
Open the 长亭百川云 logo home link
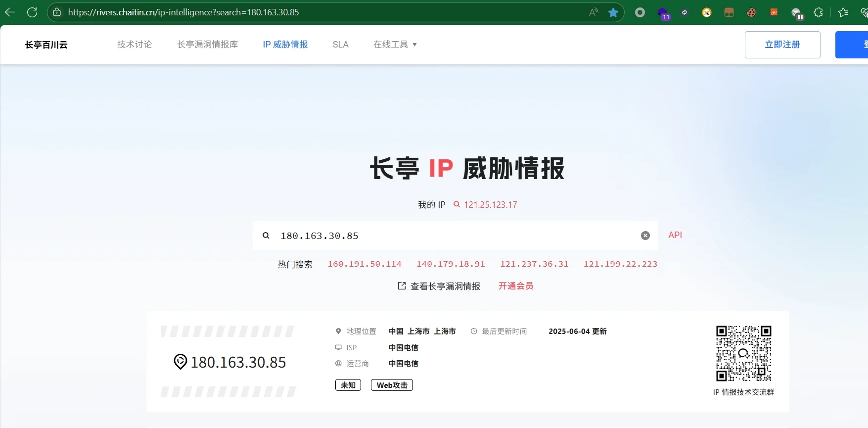coord(46,45)
